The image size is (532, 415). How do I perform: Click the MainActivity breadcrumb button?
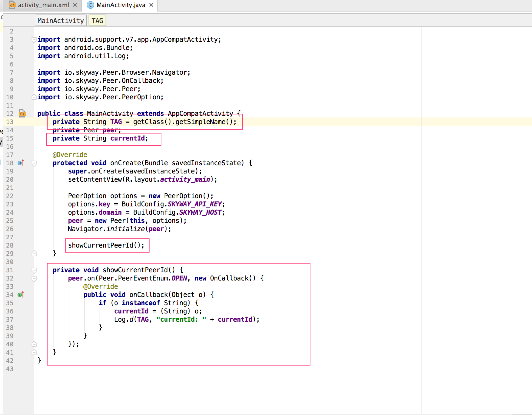pos(61,20)
